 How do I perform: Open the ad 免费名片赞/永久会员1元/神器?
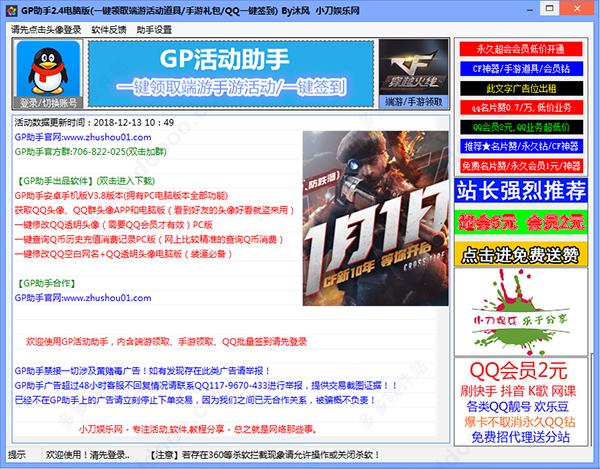click(521, 166)
